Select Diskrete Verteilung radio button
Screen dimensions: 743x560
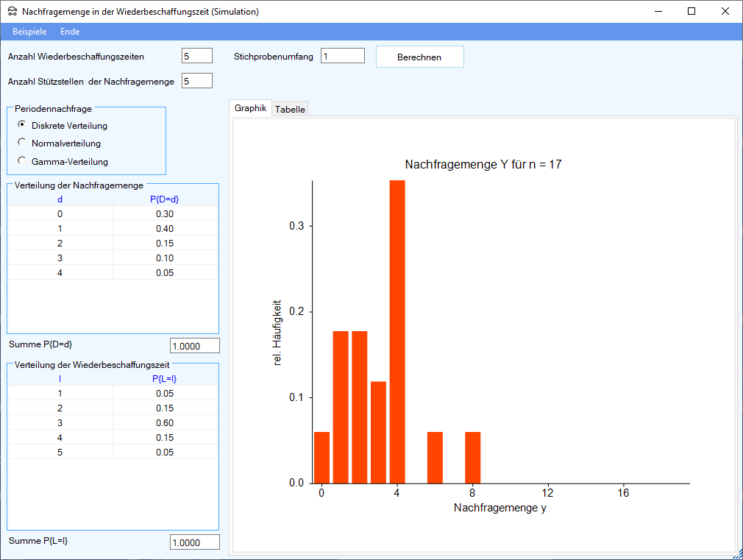coord(22,125)
